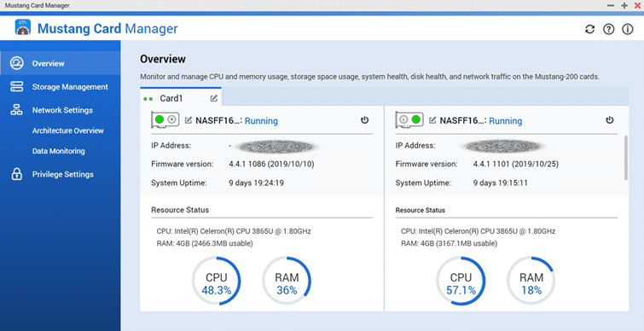Click system uptime 9 days 19:15:11
Screen dimensions: 644x331
coord(500,183)
